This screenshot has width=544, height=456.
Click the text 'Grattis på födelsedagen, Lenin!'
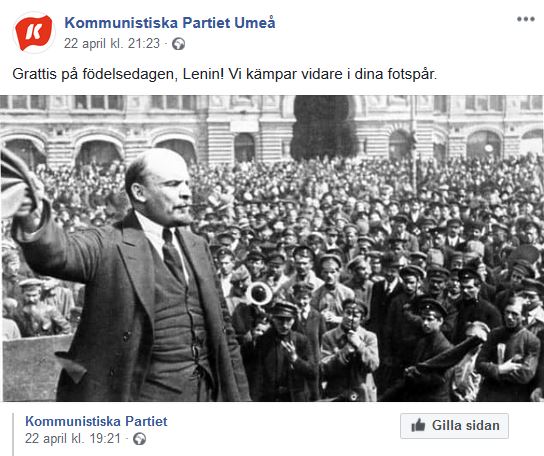tap(118, 74)
